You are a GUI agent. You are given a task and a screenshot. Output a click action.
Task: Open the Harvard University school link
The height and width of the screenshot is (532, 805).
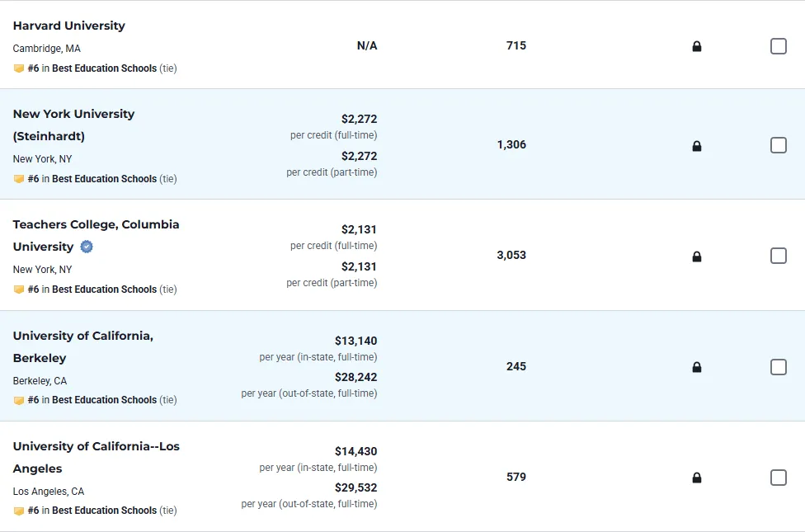69,26
